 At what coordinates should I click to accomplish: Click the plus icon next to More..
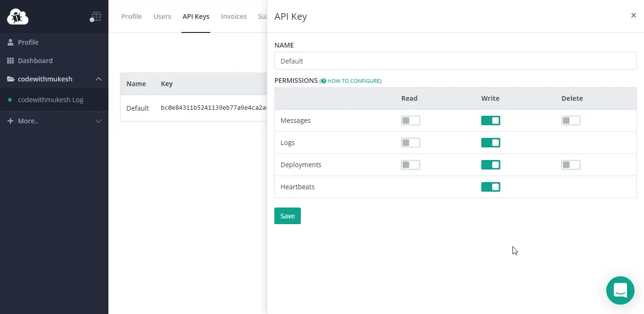click(x=10, y=121)
